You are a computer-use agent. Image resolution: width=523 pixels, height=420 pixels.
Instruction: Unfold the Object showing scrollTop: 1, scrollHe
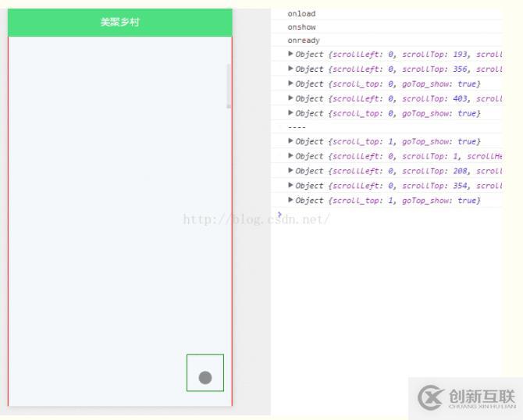(x=291, y=156)
